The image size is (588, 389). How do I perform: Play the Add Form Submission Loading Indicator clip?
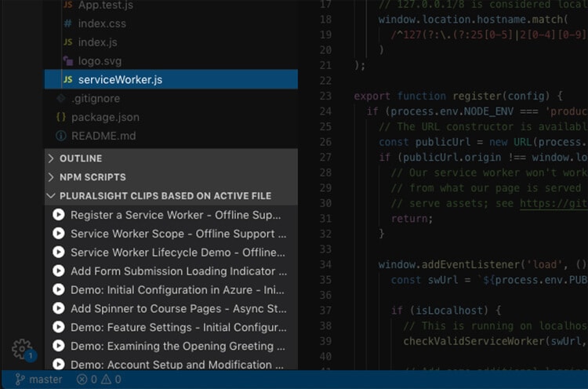pos(59,271)
